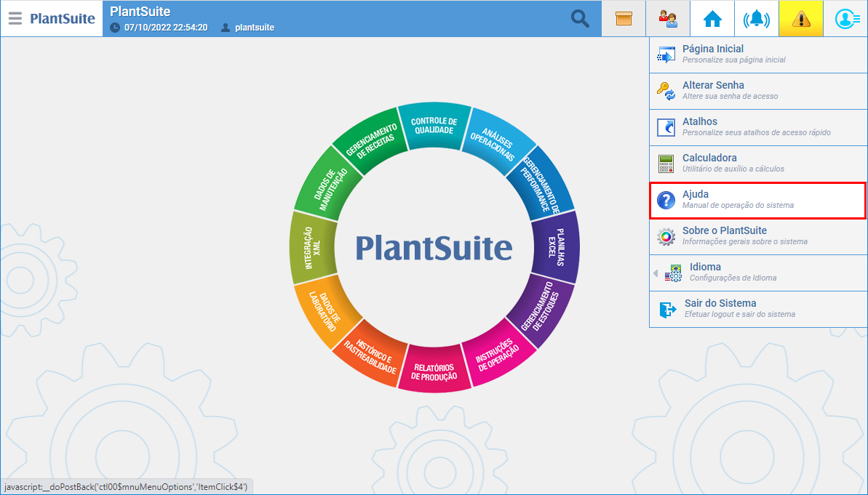The image size is (868, 495).
Task: Open Instruções de Operação segment
Action: coord(498,353)
